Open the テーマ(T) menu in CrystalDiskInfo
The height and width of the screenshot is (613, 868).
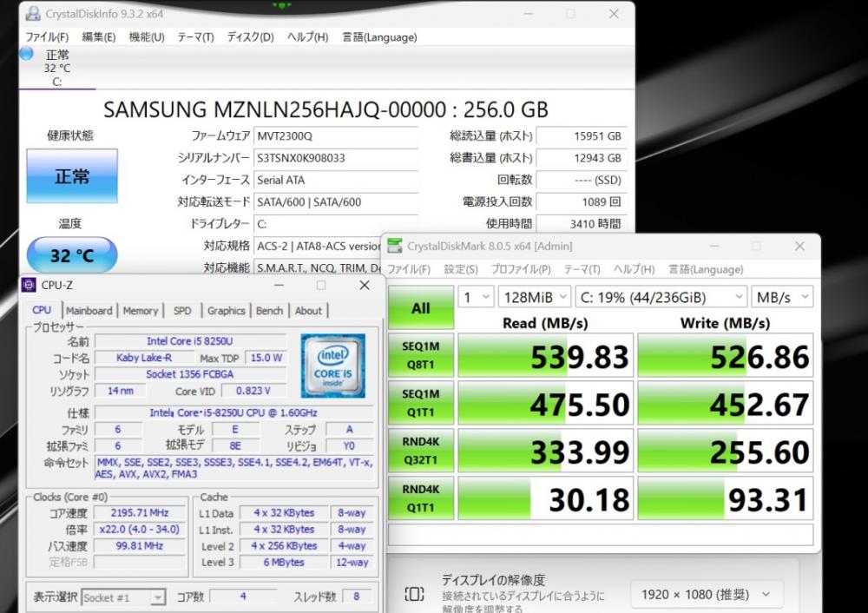tap(195, 37)
